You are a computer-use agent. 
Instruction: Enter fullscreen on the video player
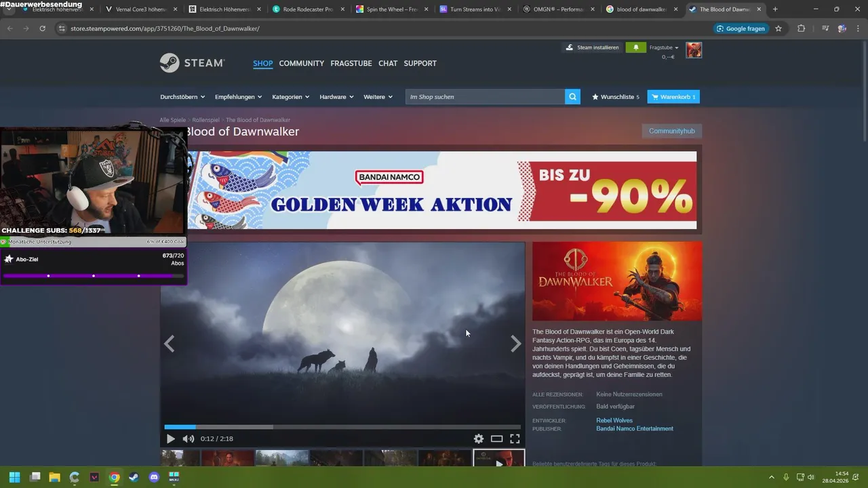click(515, 439)
